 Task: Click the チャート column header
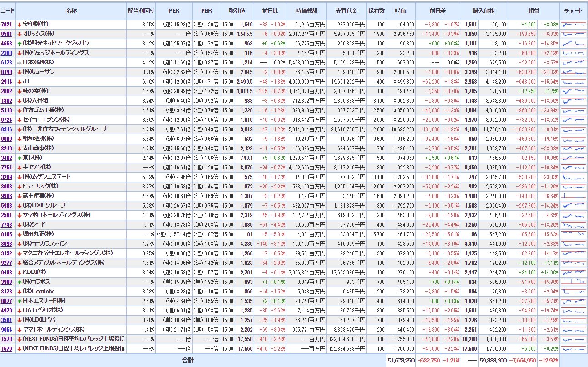pyautogui.click(x=573, y=10)
